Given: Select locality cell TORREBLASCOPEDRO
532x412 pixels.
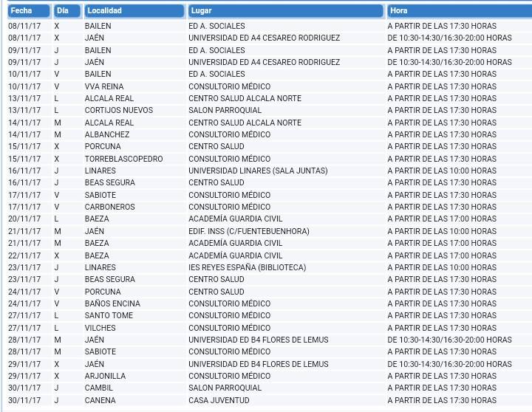Looking at the screenshot, I should click(x=124, y=159).
